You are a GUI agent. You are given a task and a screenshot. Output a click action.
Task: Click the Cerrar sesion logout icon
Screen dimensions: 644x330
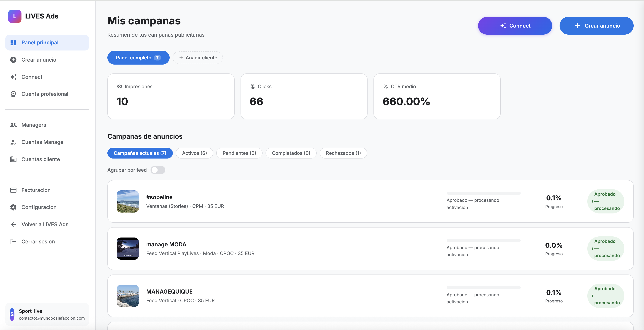(13, 241)
